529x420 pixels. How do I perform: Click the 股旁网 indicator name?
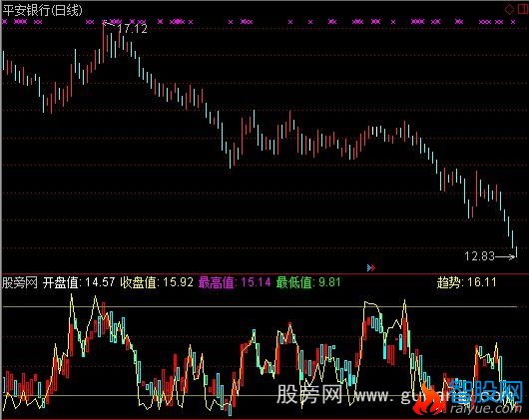point(20,282)
